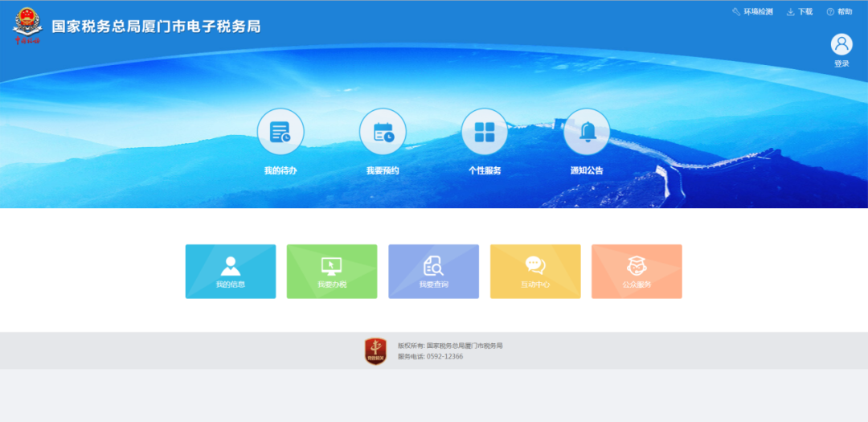Click the 个性服务 text label
Screen dimensions: 868x422
pos(485,170)
